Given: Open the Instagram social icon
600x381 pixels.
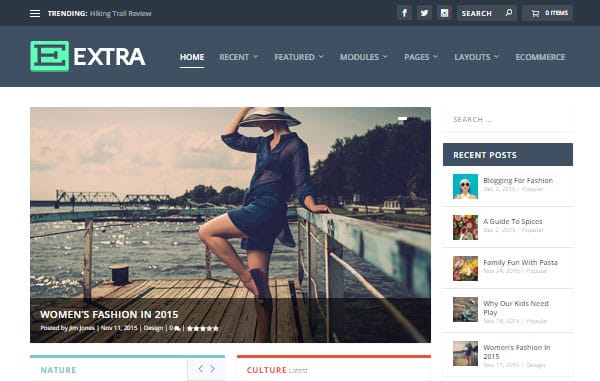Looking at the screenshot, I should coord(444,13).
